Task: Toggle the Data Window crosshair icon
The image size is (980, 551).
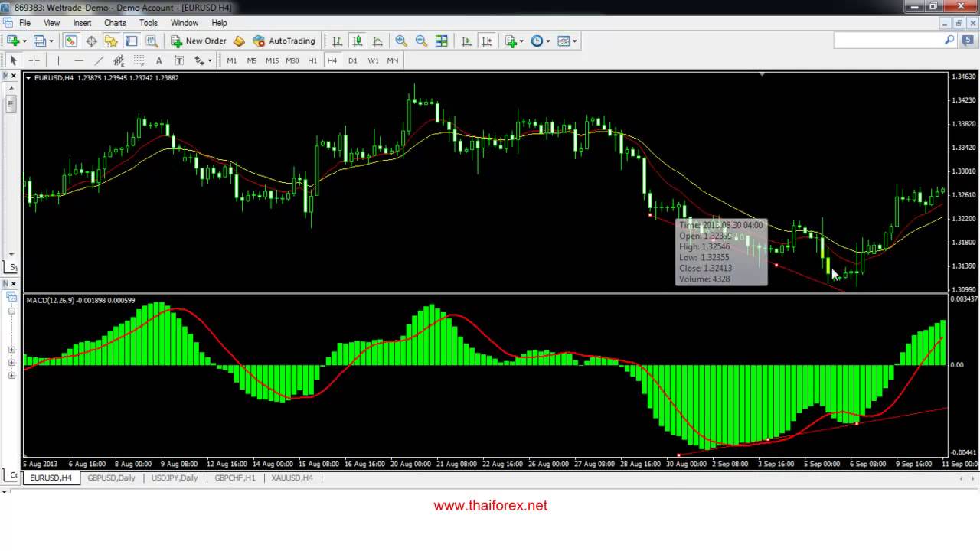Action: click(91, 41)
